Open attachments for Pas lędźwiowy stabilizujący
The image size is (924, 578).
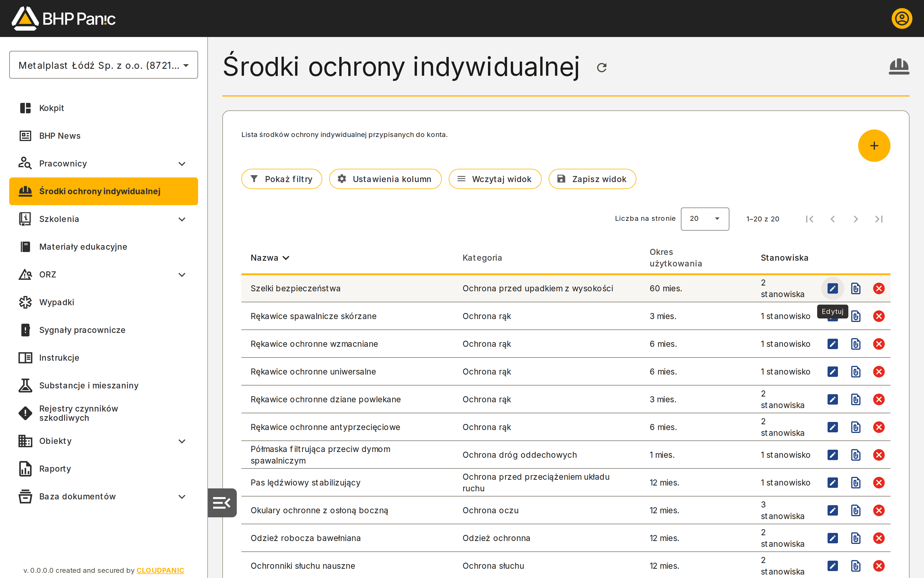coord(856,482)
